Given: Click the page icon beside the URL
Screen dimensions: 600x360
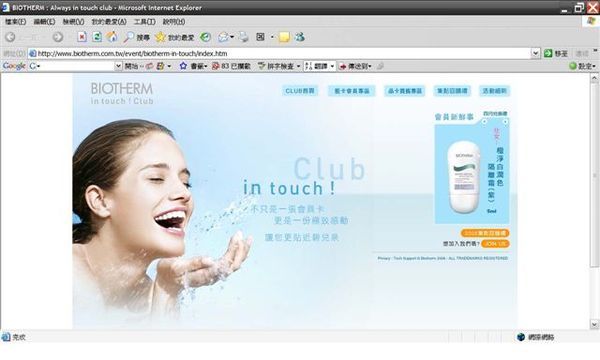Looking at the screenshot, I should 33,54.
